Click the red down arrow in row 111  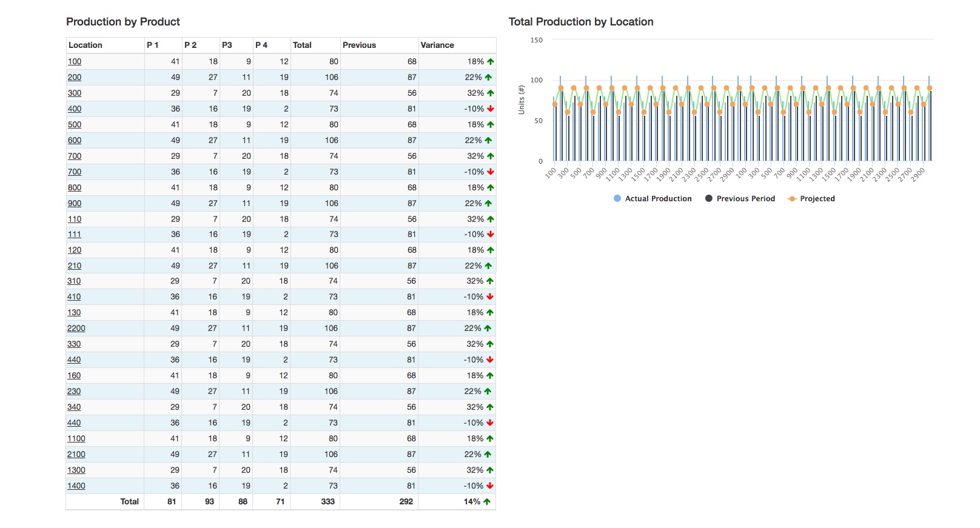[491, 234]
